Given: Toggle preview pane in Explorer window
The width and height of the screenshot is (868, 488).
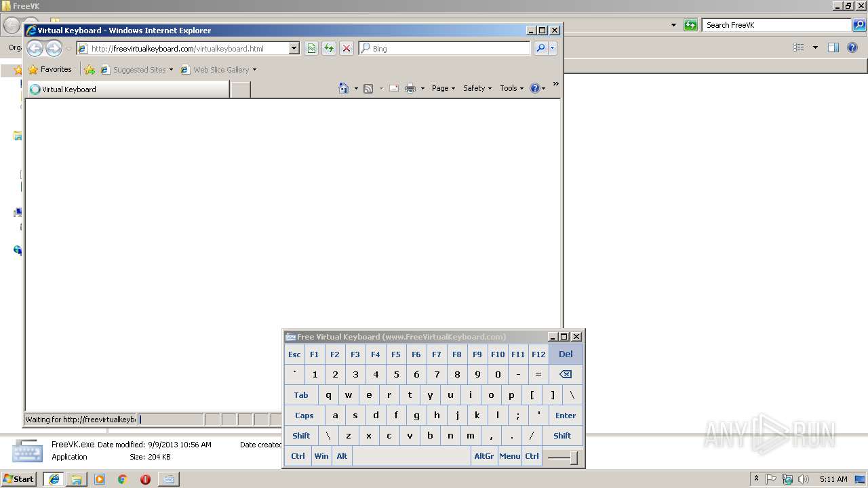Looking at the screenshot, I should [833, 47].
